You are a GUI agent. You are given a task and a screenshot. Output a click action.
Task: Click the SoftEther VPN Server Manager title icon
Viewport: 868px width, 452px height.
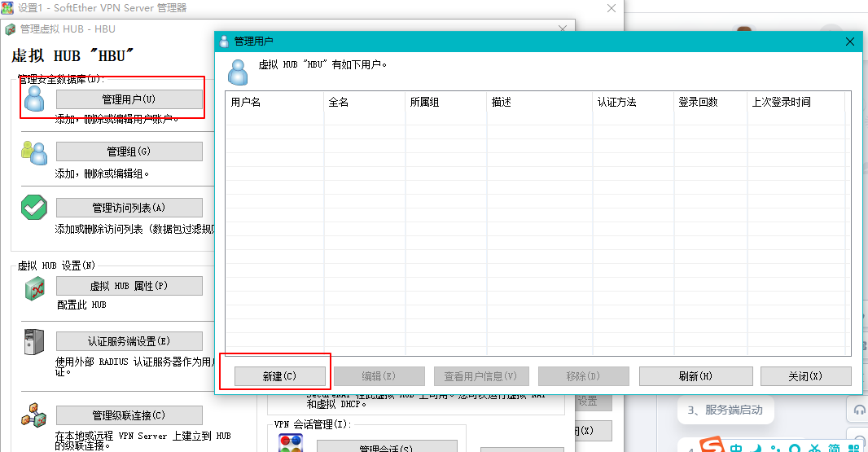[7, 8]
